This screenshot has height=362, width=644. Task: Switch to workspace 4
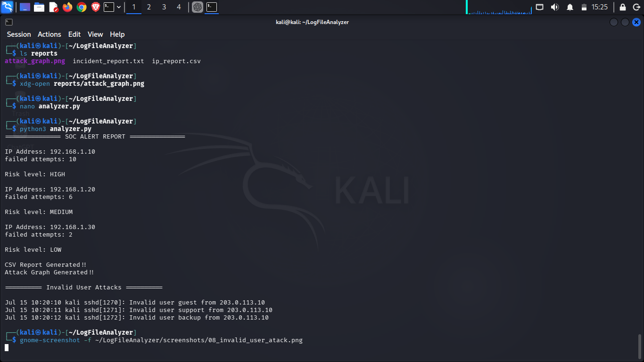point(178,7)
